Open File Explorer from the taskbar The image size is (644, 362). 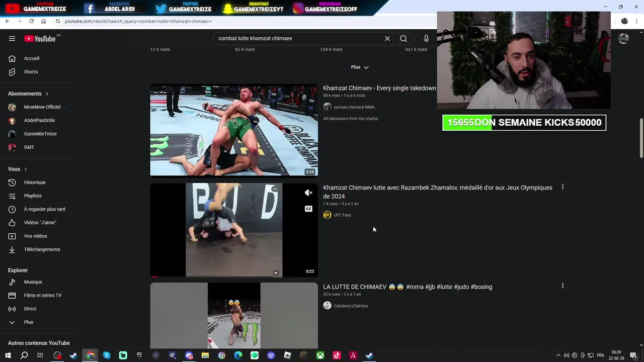click(x=205, y=355)
